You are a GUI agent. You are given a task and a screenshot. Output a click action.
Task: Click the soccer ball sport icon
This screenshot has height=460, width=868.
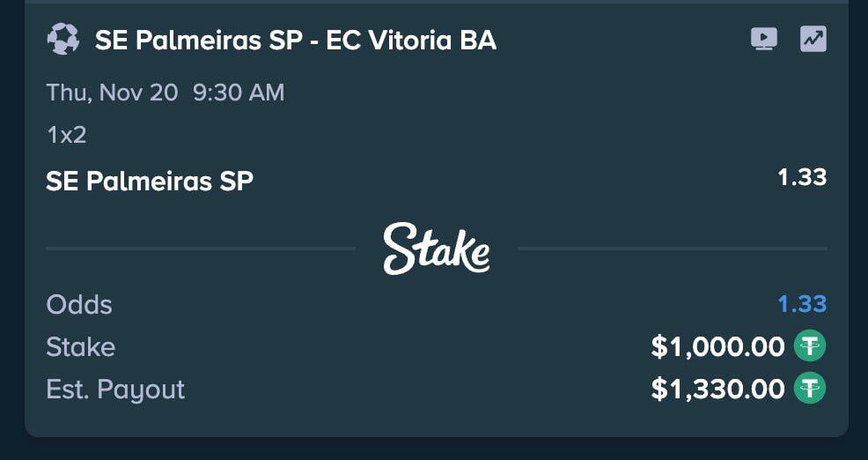(x=63, y=40)
